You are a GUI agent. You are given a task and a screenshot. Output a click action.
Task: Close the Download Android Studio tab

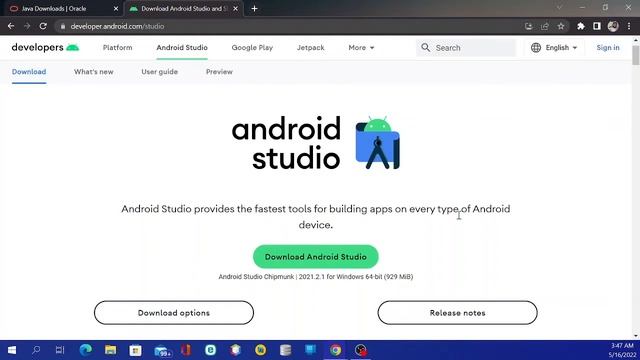(x=236, y=8)
